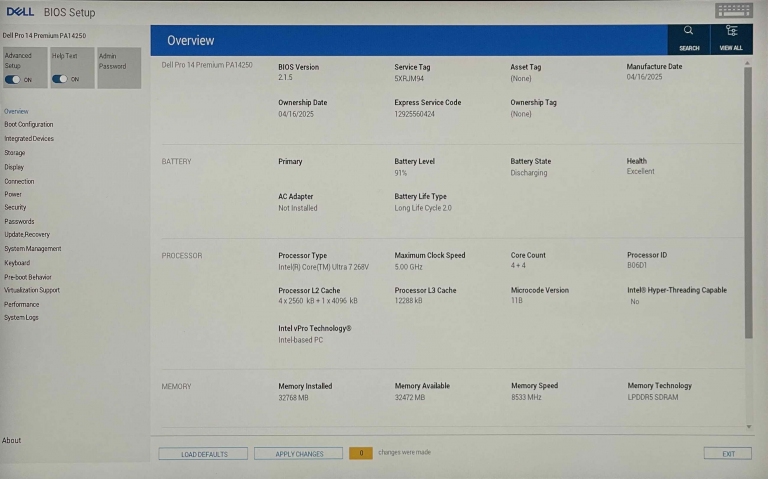Click Battery State Discharging value
The width and height of the screenshot is (768, 479).
(x=529, y=173)
